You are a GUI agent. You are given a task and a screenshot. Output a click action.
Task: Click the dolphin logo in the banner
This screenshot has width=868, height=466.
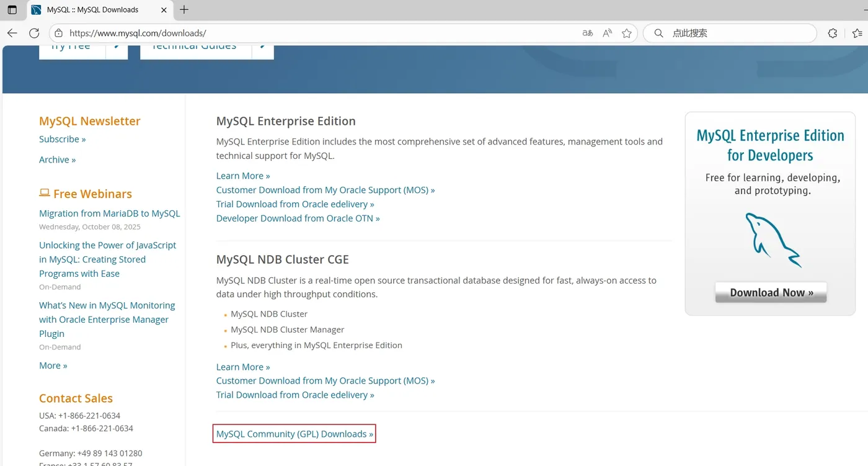pyautogui.click(x=773, y=240)
